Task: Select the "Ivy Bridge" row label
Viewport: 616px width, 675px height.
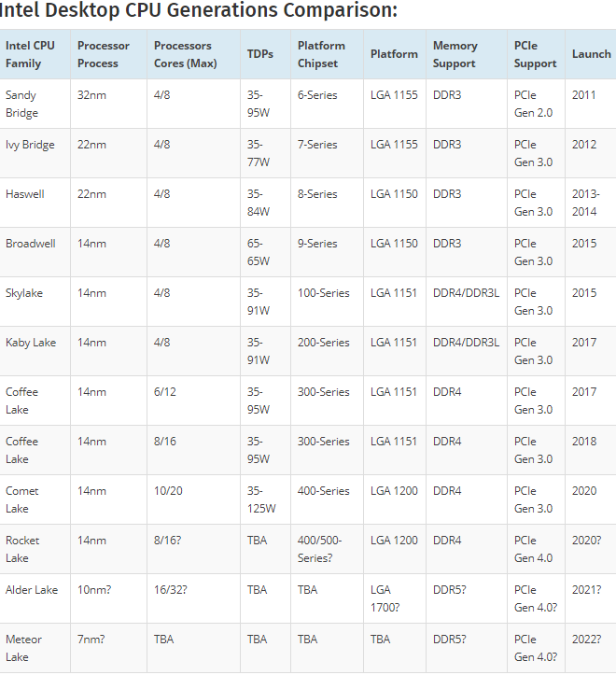Action: point(30,145)
